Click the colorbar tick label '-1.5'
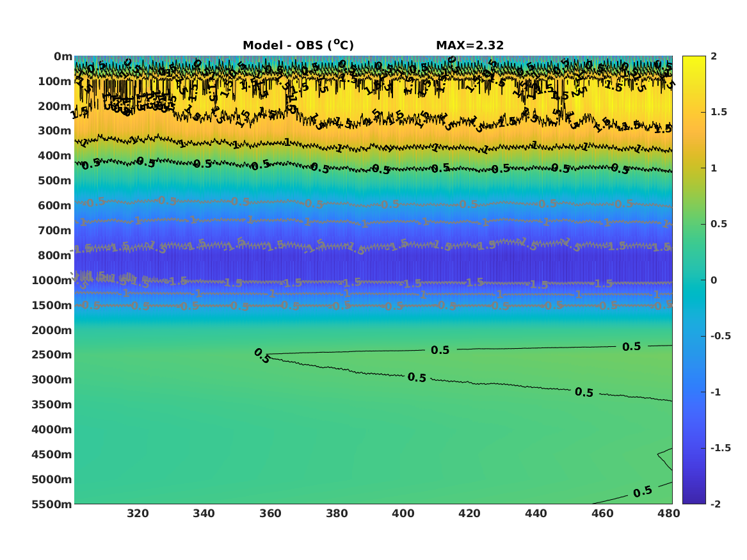This screenshot has height=560, width=747. 721,448
